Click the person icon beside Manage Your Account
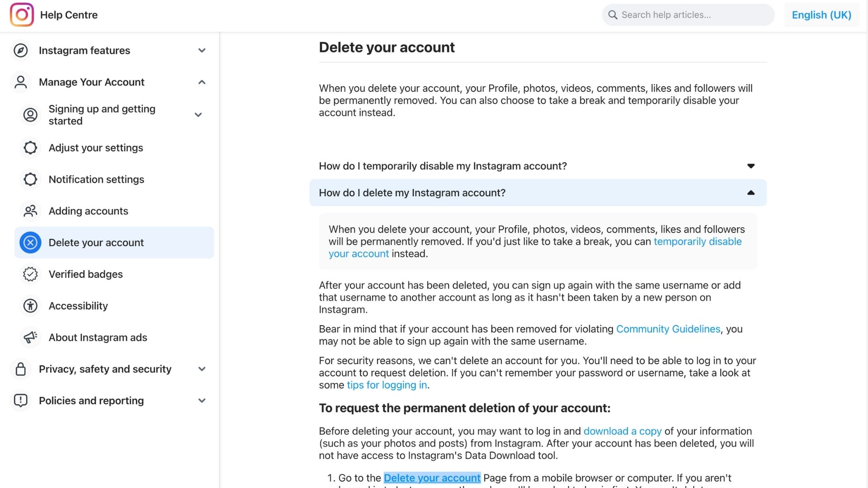 click(20, 82)
